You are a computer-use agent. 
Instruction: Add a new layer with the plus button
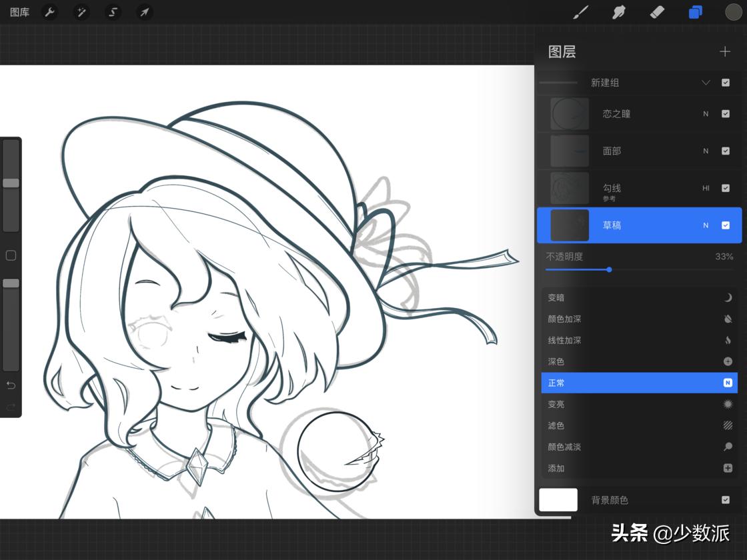(725, 51)
